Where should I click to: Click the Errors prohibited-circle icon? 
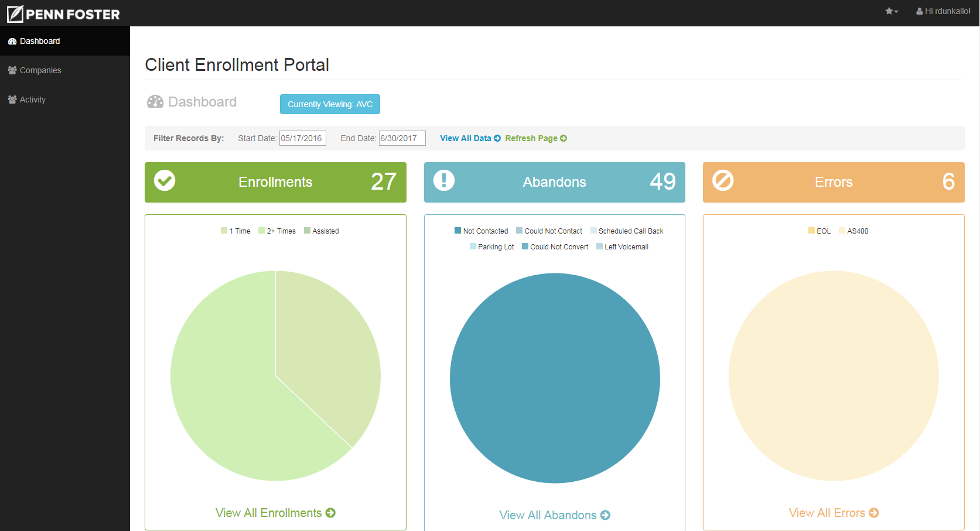(723, 180)
